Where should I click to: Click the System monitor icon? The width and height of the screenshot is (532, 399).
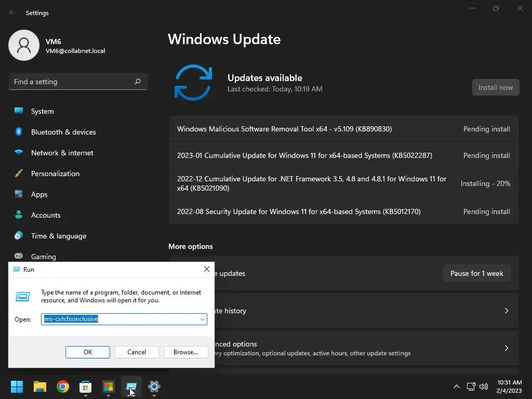(19, 111)
